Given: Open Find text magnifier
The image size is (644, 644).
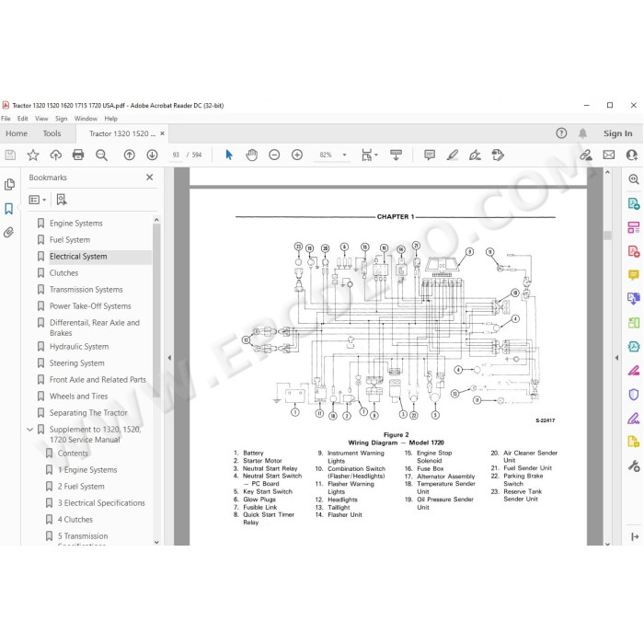Looking at the screenshot, I should tap(101, 155).
